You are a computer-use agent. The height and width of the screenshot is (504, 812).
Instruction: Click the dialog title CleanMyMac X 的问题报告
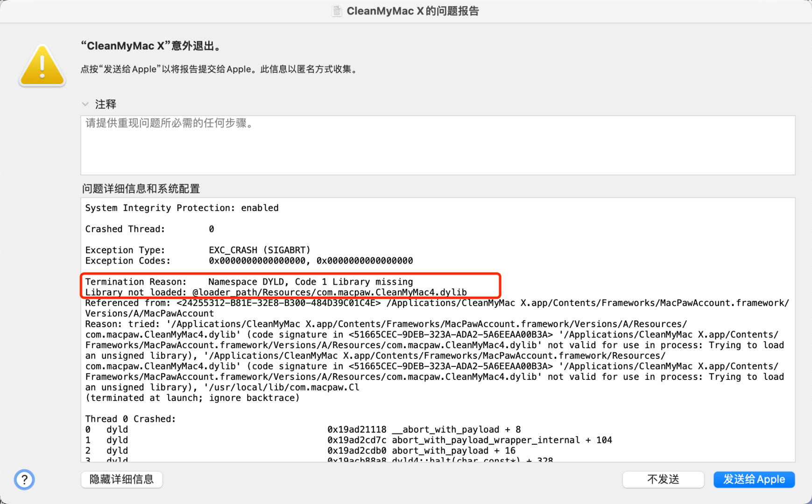[413, 11]
